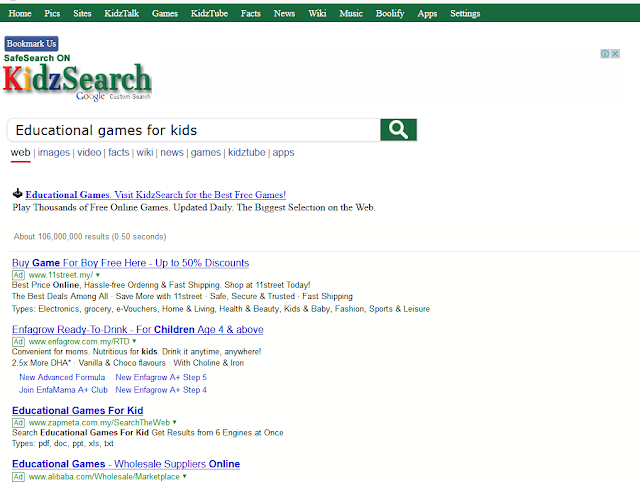The height and width of the screenshot is (482, 640).
Task: Switch to the images search tab
Action: click(54, 153)
